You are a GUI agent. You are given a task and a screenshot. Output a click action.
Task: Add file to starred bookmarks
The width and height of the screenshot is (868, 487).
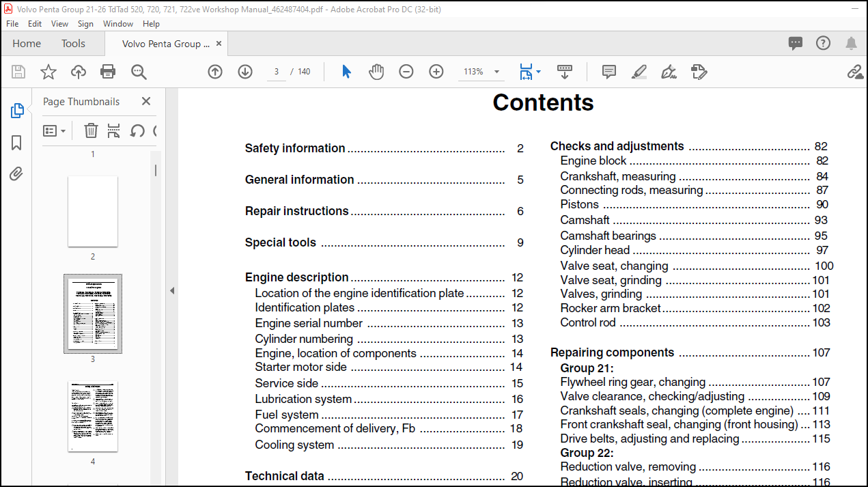[x=48, y=72]
